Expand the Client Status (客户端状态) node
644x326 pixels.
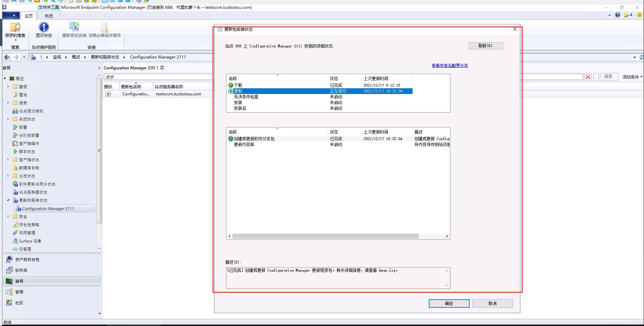click(x=8, y=160)
